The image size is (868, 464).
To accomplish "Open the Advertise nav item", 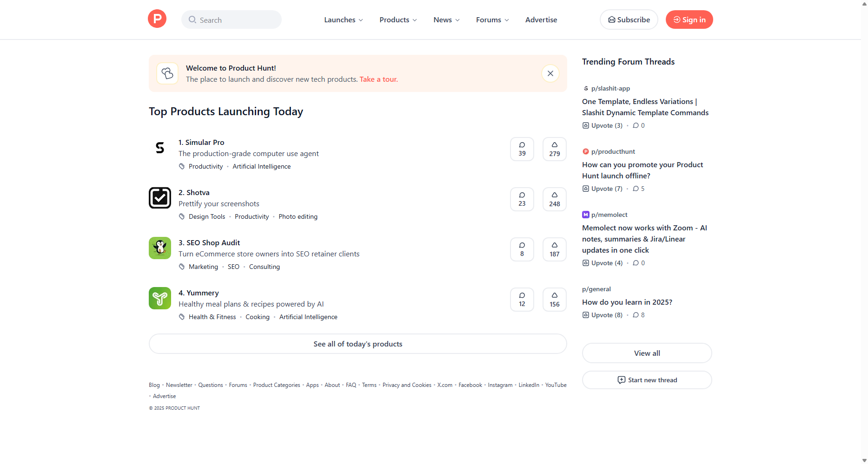I will (541, 20).
